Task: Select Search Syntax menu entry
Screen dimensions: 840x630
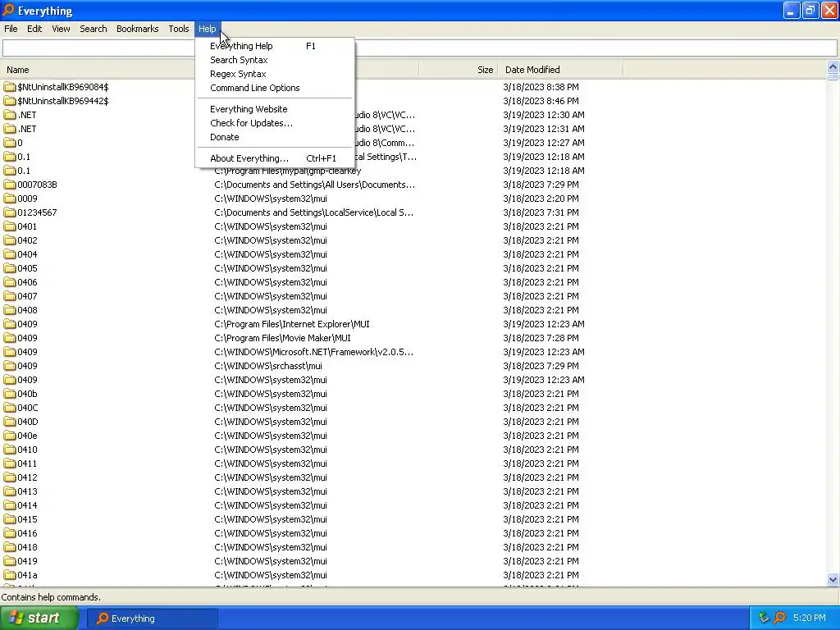Action: 274,60
